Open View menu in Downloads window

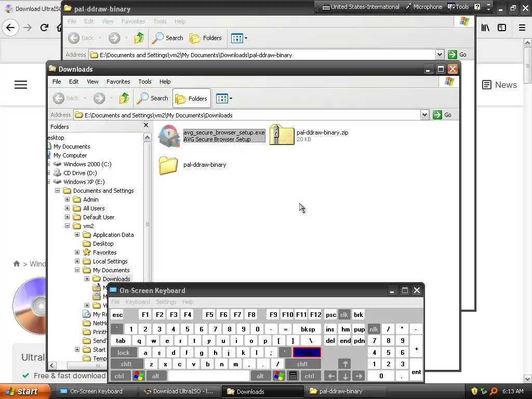(92, 82)
